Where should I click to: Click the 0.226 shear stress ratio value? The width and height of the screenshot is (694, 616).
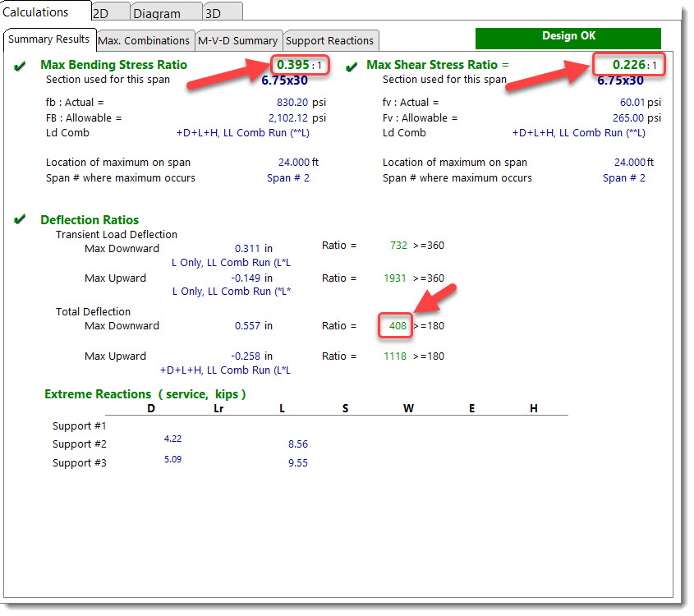point(628,65)
